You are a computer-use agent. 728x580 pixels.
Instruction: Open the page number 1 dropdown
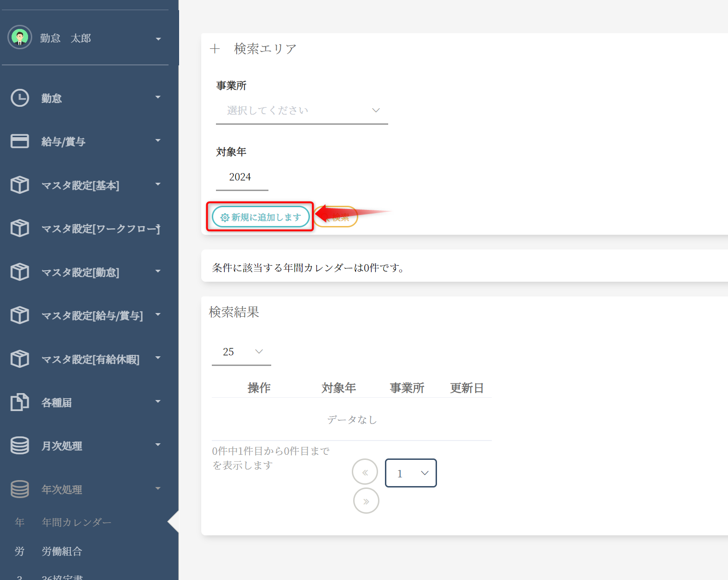tap(410, 473)
